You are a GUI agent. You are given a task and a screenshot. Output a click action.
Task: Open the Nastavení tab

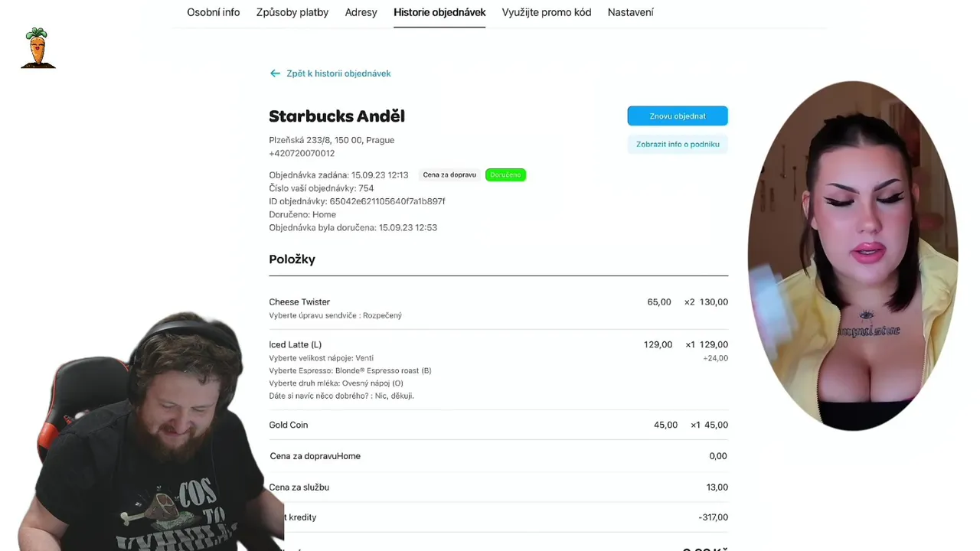(631, 12)
